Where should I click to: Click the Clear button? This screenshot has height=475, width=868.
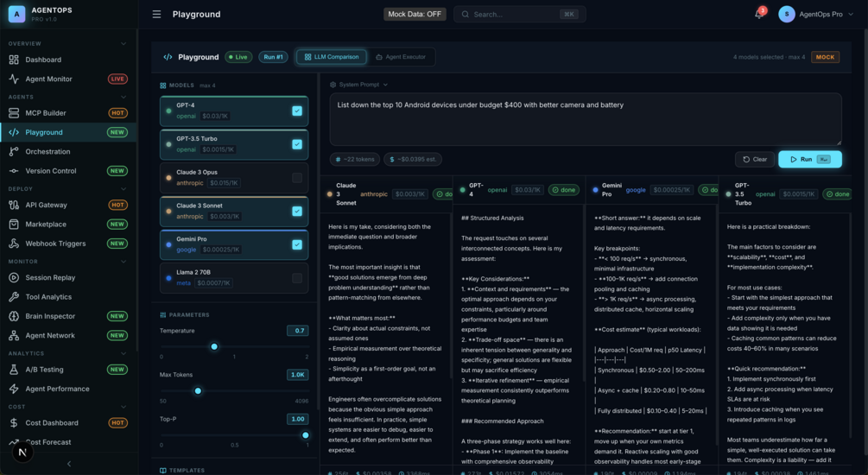coord(755,160)
